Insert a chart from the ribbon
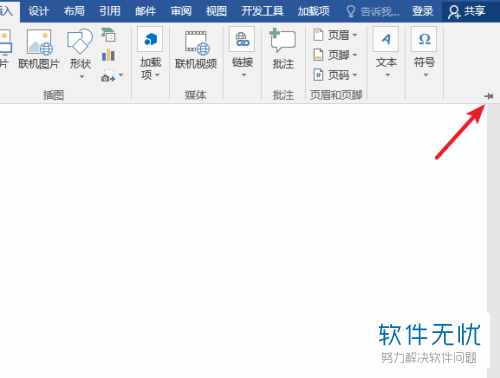This screenshot has height=378, width=500. pyautogui.click(x=109, y=55)
